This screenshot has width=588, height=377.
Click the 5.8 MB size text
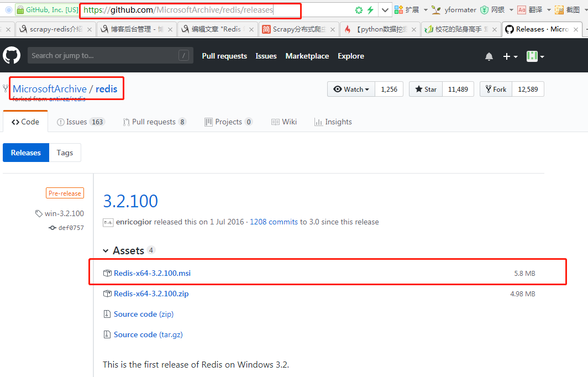pyautogui.click(x=524, y=274)
